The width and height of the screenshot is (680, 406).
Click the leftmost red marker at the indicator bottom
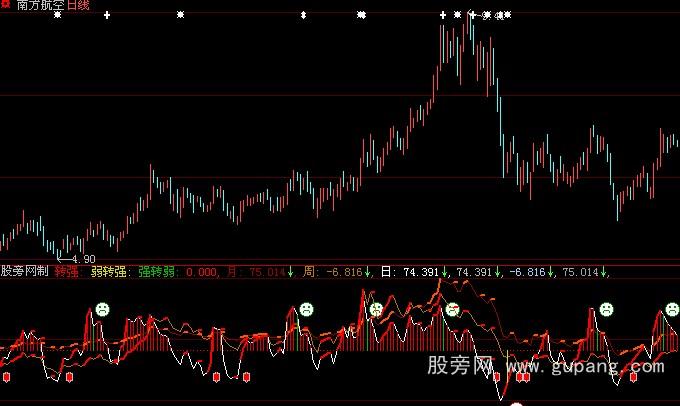(7, 377)
